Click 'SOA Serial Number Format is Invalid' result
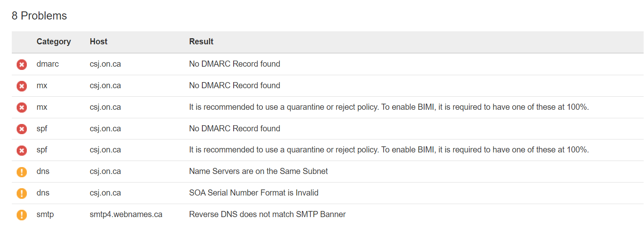644x237 pixels. (254, 193)
